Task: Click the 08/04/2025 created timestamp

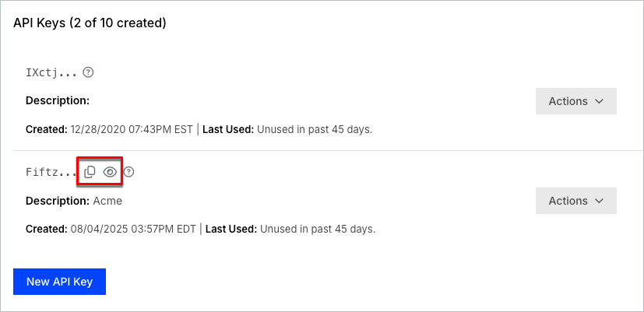Action: 133,229
